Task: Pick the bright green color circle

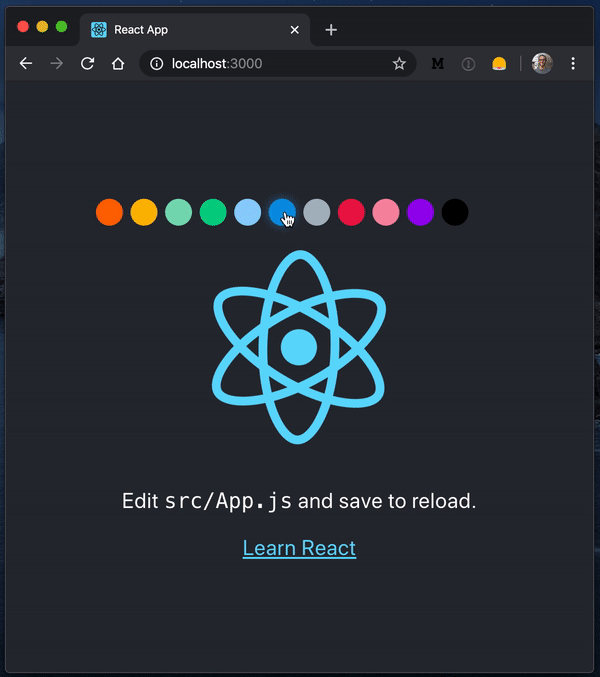Action: [x=213, y=212]
